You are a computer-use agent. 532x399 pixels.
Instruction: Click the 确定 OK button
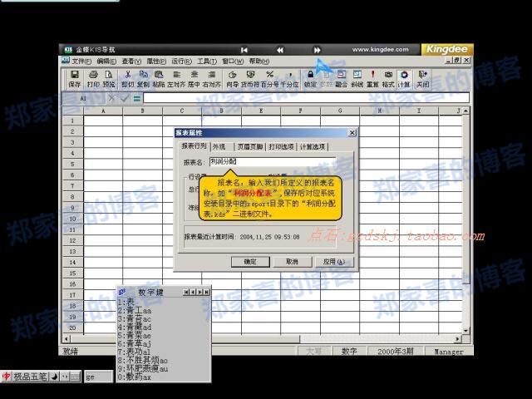[x=250, y=262]
